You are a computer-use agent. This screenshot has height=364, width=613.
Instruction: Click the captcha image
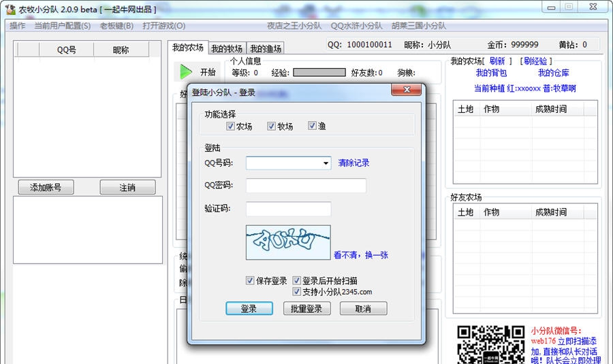(x=288, y=242)
